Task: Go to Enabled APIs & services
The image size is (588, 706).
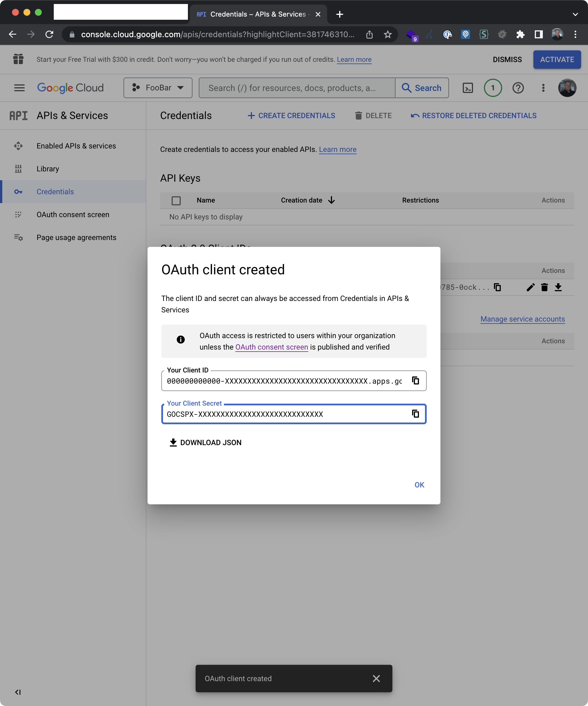Action: pos(76,146)
